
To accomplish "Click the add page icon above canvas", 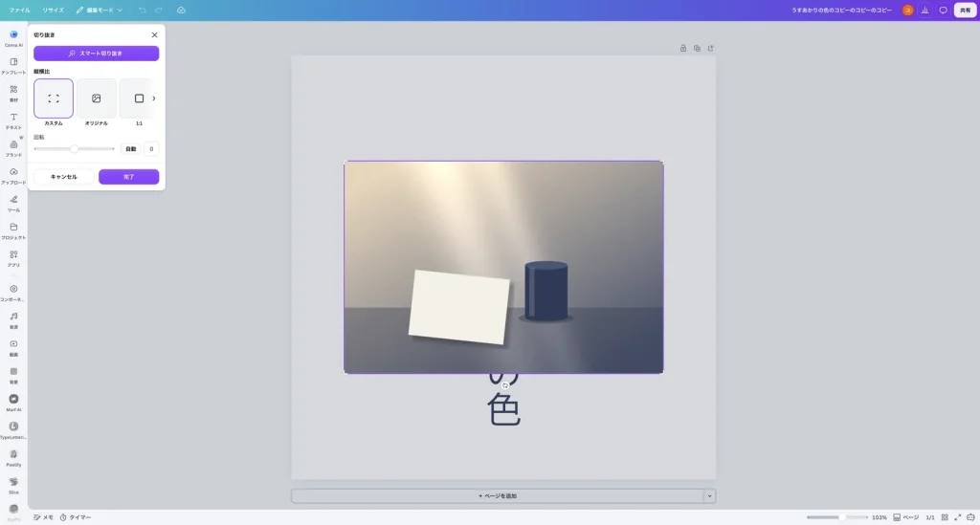I will coord(711,48).
